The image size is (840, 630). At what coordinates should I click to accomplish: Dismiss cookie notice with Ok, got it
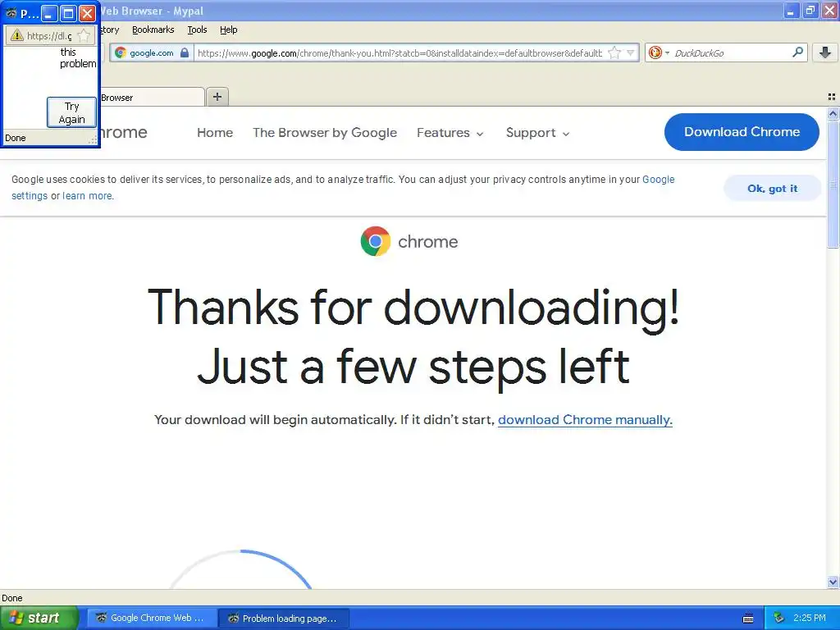[772, 188]
